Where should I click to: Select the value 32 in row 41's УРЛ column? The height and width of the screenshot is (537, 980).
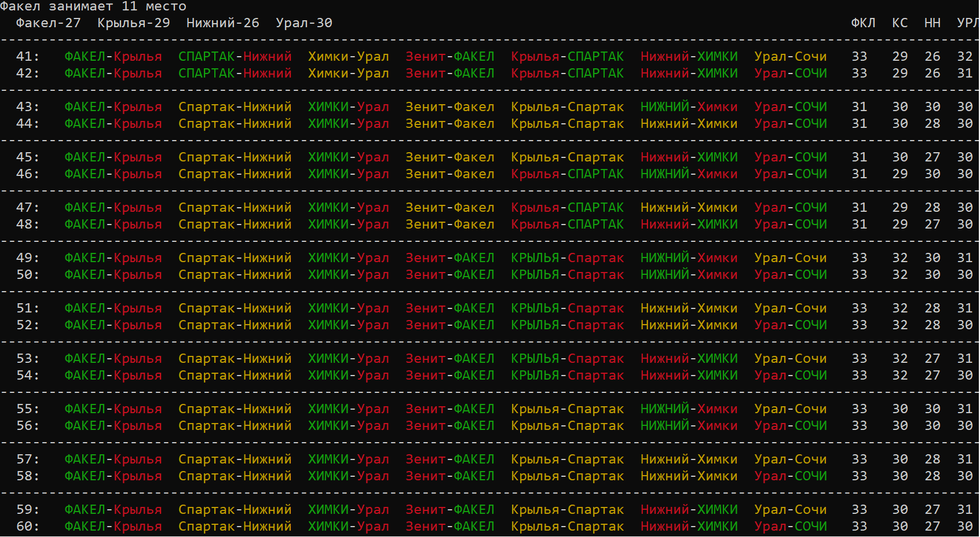[965, 57]
